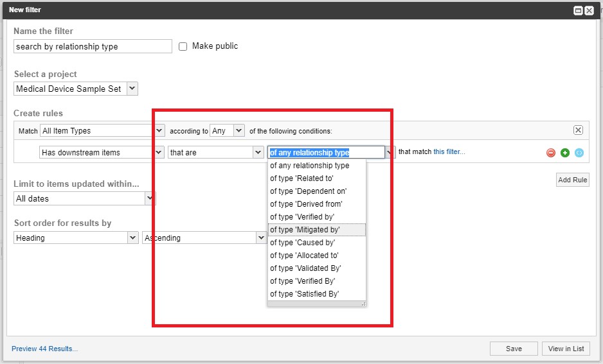The width and height of the screenshot is (603, 364).
Task: Edit the filter name field
Action: pos(93,46)
